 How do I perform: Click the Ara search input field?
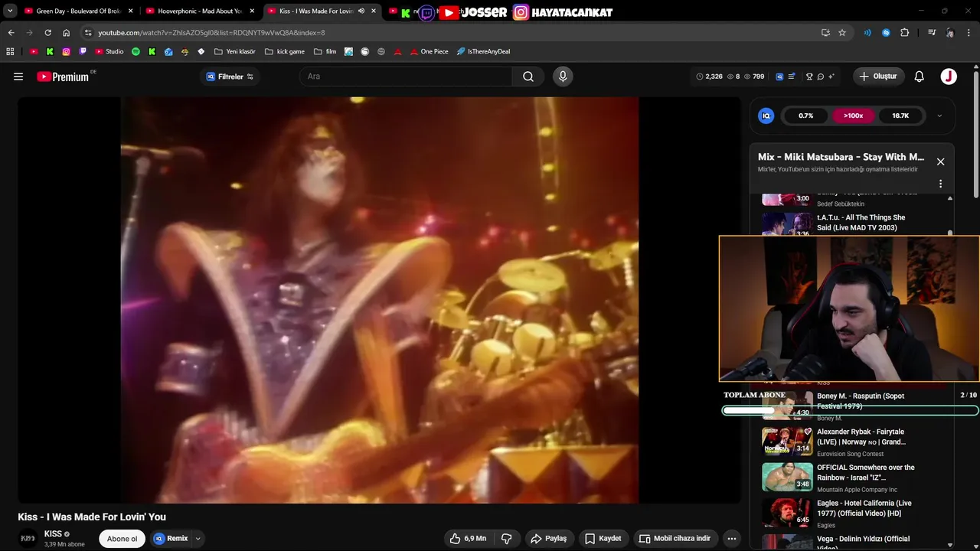[x=406, y=77]
